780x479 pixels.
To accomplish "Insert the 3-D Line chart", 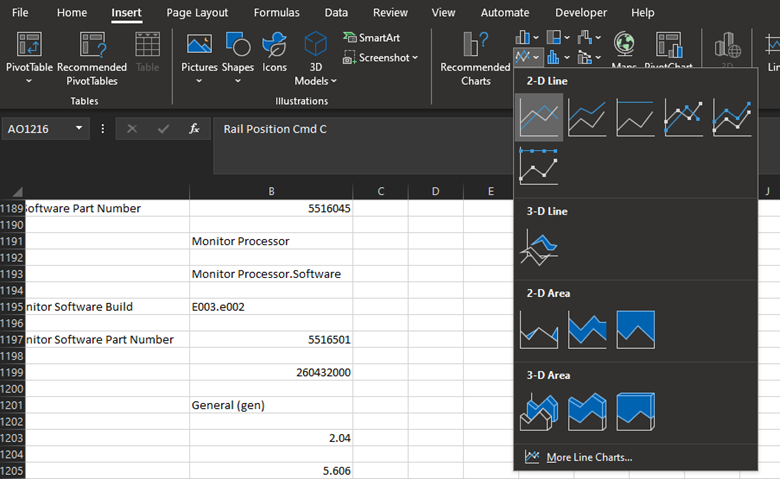I will click(540, 247).
